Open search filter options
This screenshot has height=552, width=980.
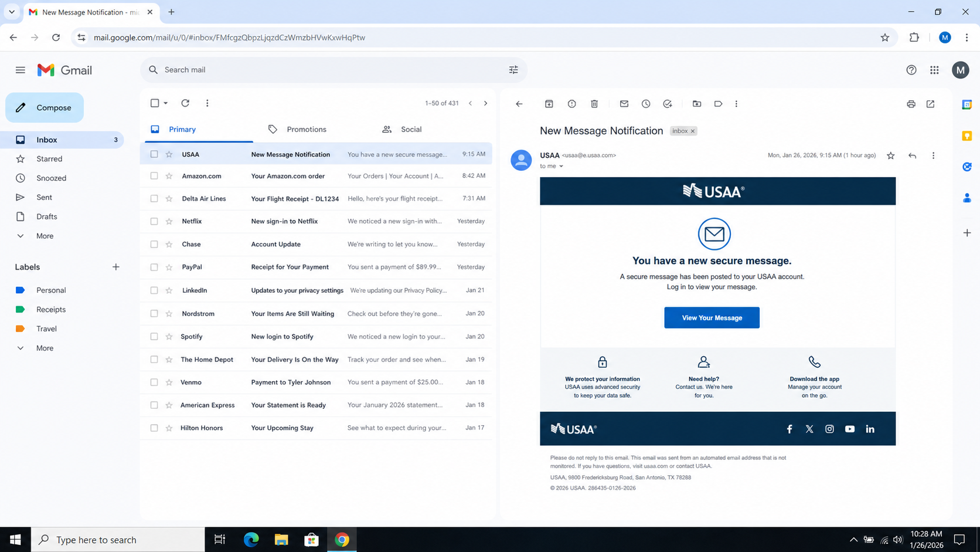(513, 70)
